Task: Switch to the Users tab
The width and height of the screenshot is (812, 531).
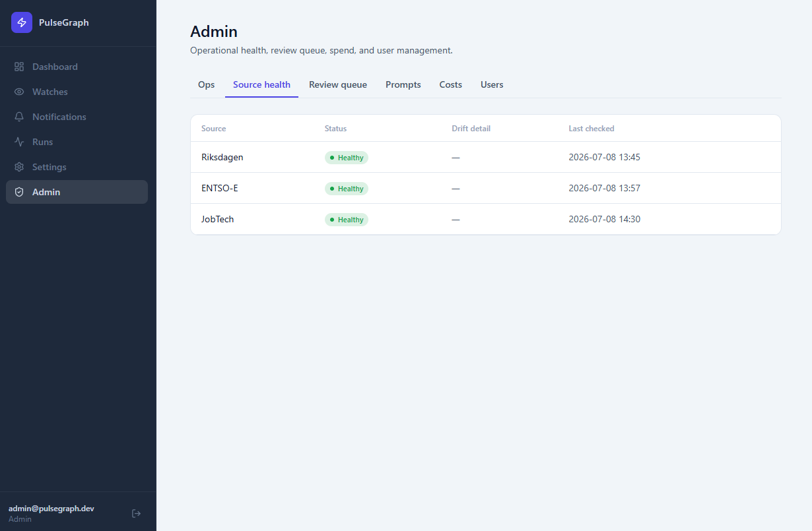Action: tap(492, 84)
